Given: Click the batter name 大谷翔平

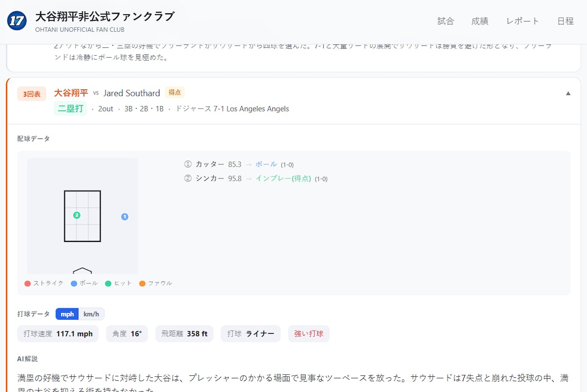Looking at the screenshot, I should pyautogui.click(x=71, y=93).
